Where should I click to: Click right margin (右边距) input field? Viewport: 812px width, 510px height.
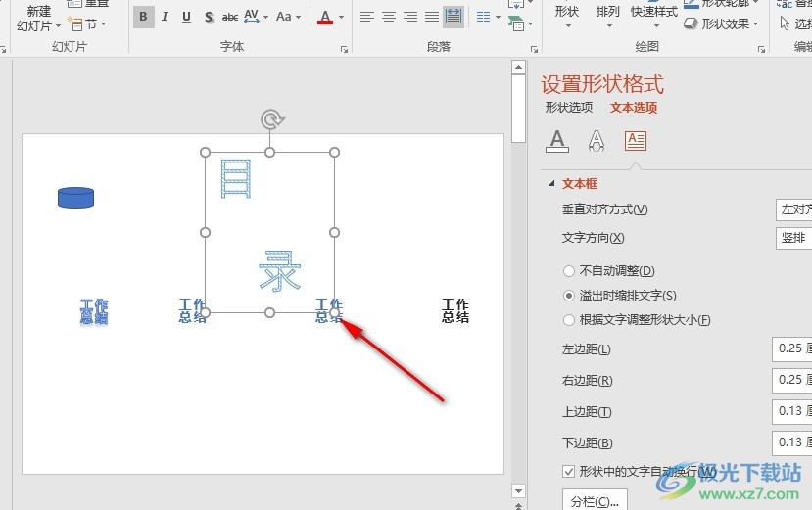[791, 380]
